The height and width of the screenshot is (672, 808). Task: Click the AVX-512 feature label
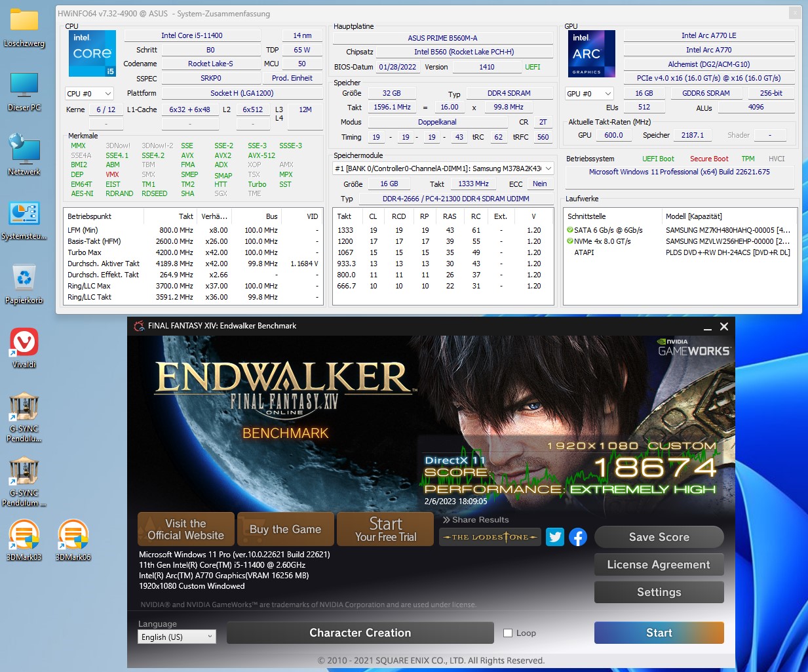click(261, 155)
